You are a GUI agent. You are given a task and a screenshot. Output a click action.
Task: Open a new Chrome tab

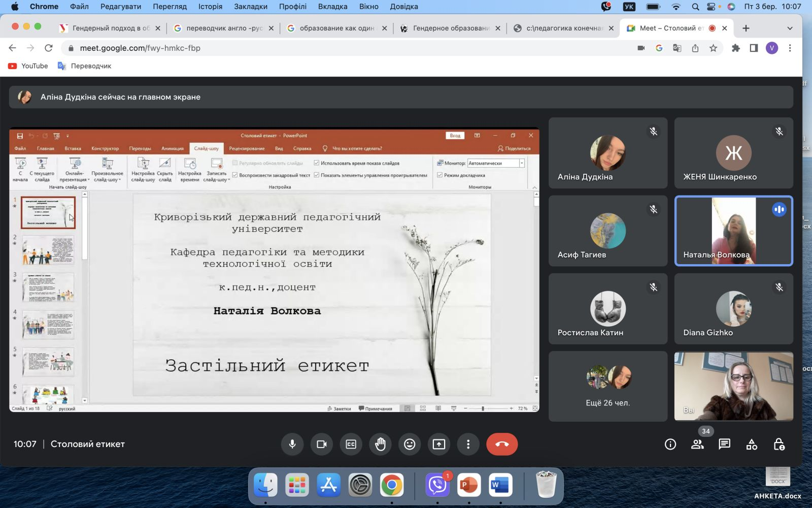point(746,28)
